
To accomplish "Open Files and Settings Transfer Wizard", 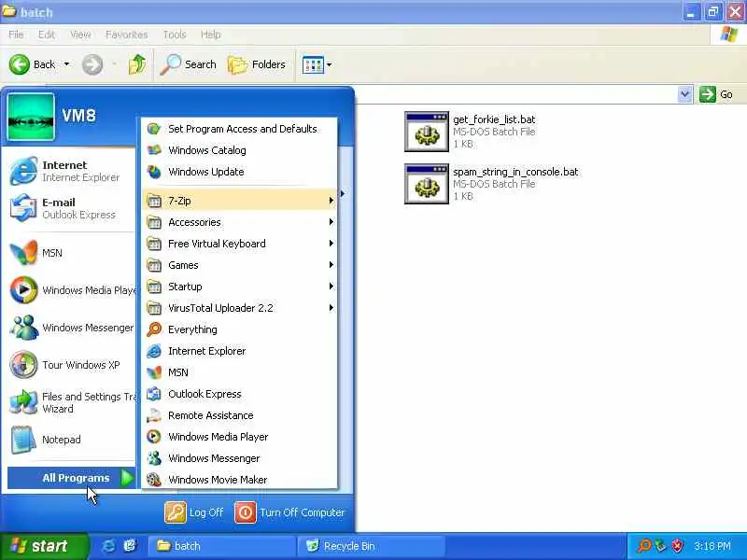I will click(x=72, y=402).
